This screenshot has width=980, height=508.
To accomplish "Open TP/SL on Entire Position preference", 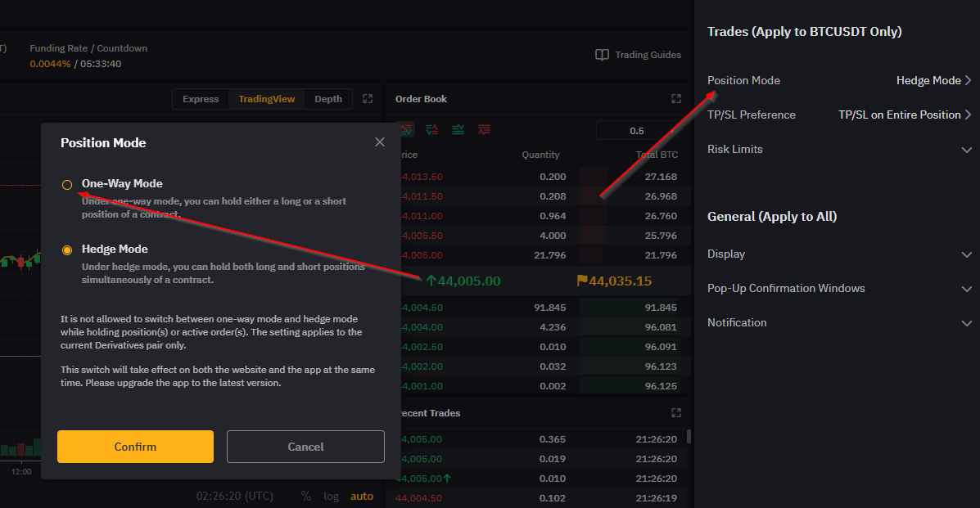I will [905, 115].
